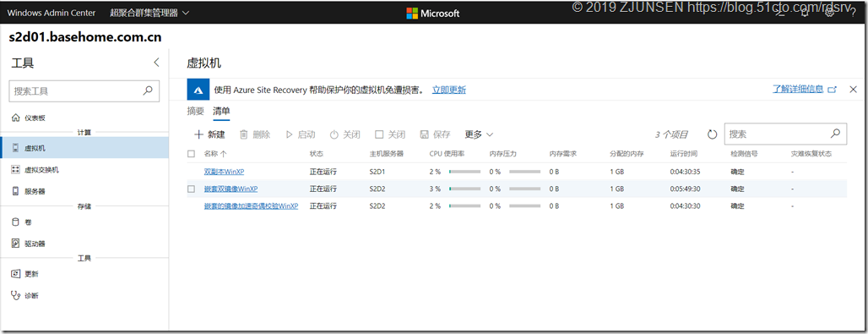Viewport: 868px width, 334px height.
Task: Open the 双副本WinXP virtual machine
Action: (225, 172)
